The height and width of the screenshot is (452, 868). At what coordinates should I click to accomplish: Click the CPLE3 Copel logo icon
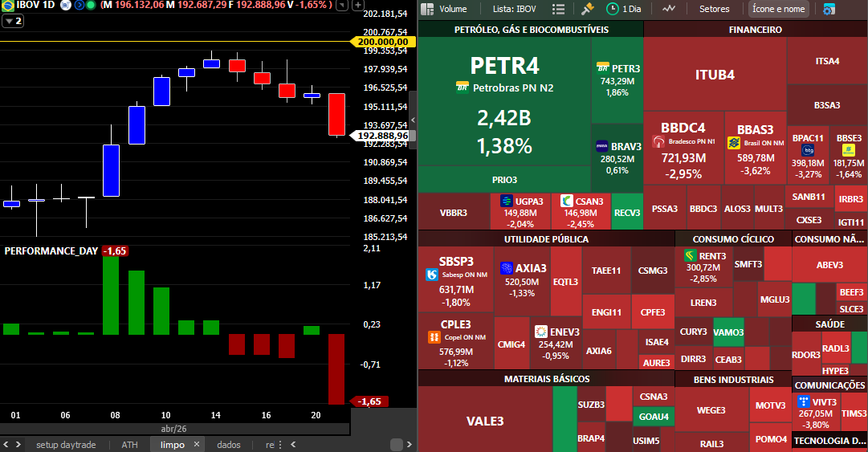click(x=434, y=337)
